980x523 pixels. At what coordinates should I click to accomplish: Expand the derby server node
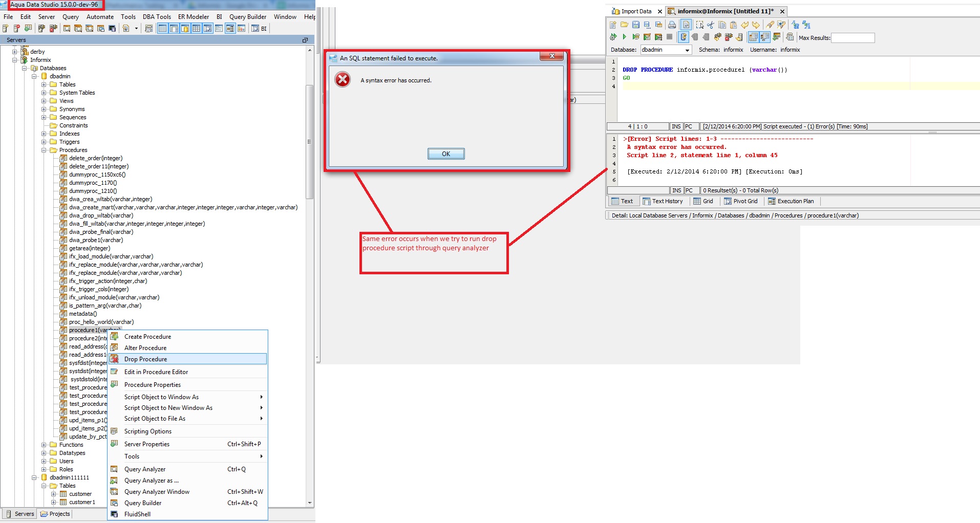point(15,52)
